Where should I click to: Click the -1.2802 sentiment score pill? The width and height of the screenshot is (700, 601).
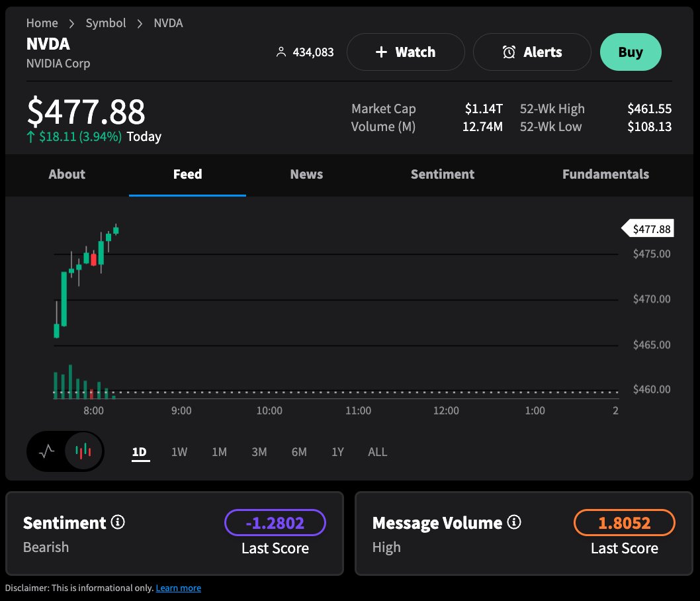point(275,522)
